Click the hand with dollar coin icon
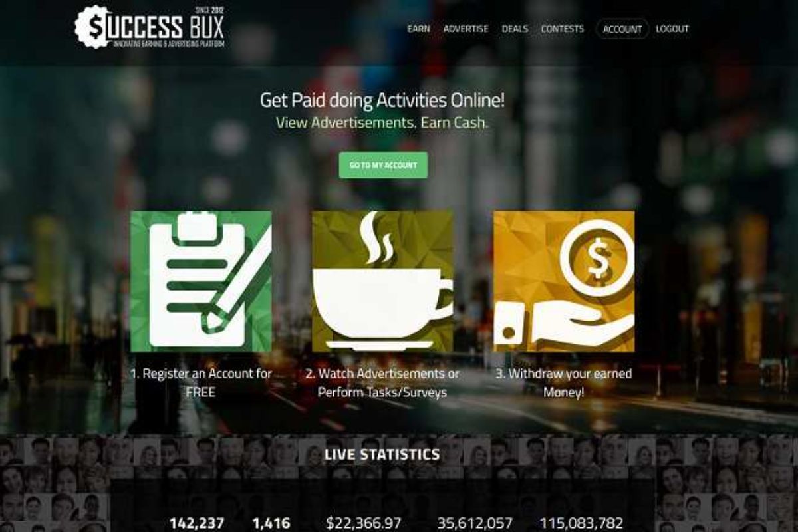The image size is (798, 532). (x=564, y=281)
